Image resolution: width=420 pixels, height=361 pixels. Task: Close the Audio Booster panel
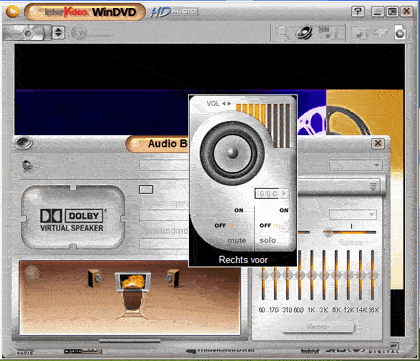pyautogui.click(x=378, y=143)
